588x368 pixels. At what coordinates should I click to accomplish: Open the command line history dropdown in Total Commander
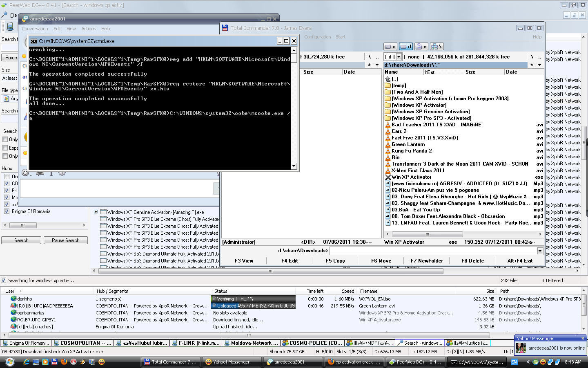point(540,251)
